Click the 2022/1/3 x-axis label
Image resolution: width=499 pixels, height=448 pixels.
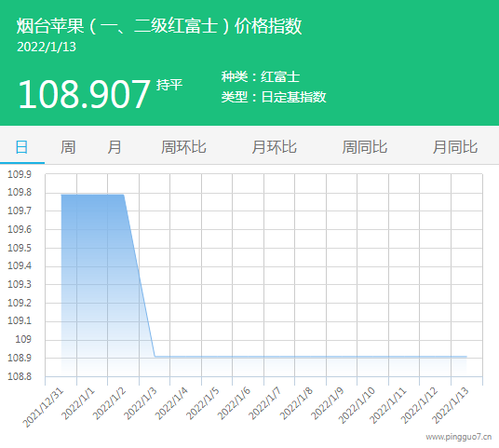(141, 403)
